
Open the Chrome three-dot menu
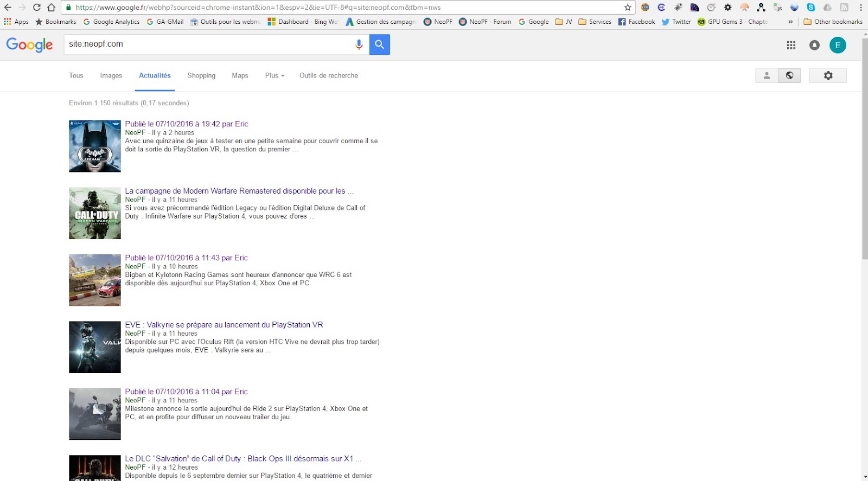861,8
